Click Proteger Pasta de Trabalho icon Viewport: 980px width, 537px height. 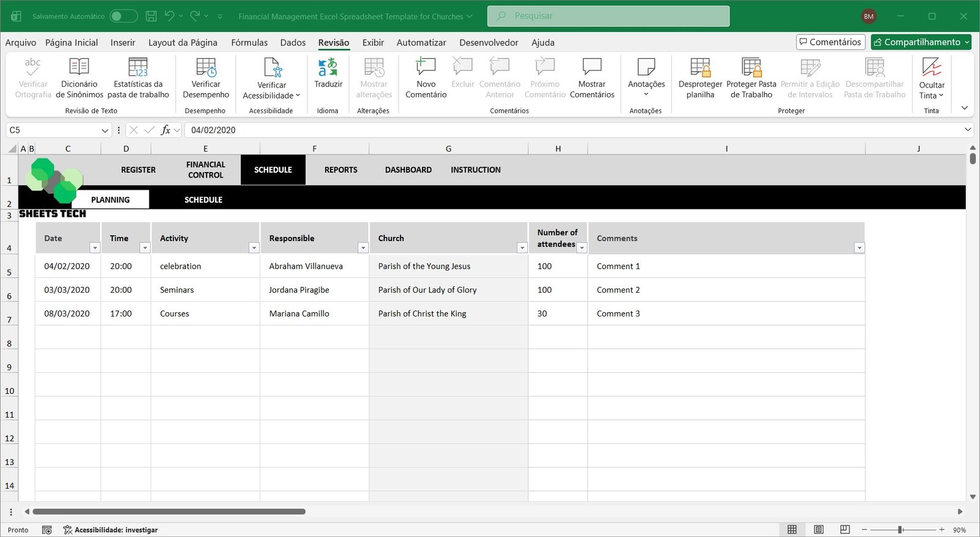[751, 67]
